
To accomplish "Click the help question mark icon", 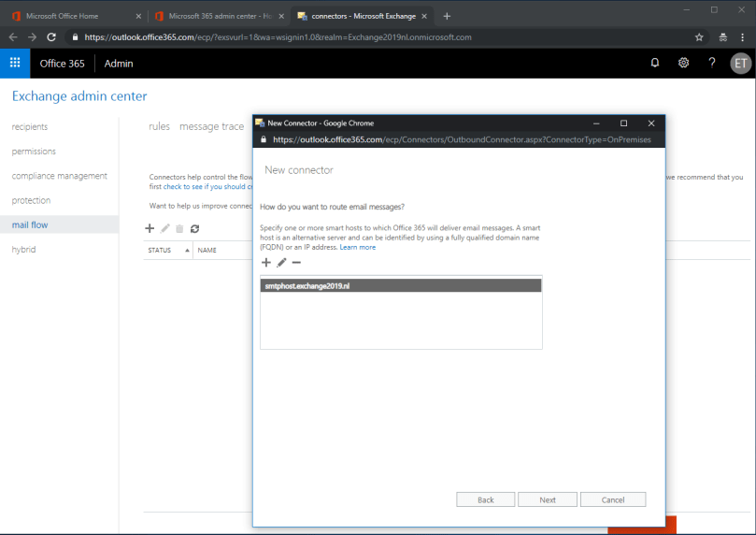I will [x=712, y=63].
